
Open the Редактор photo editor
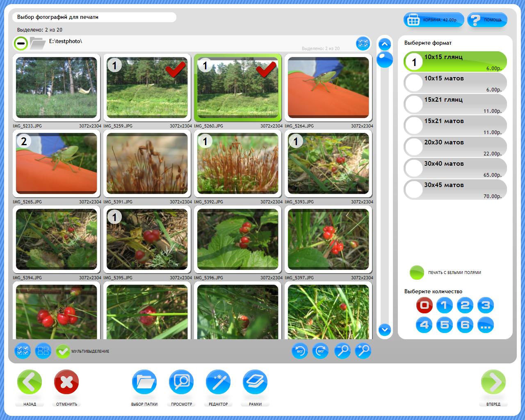(x=218, y=382)
